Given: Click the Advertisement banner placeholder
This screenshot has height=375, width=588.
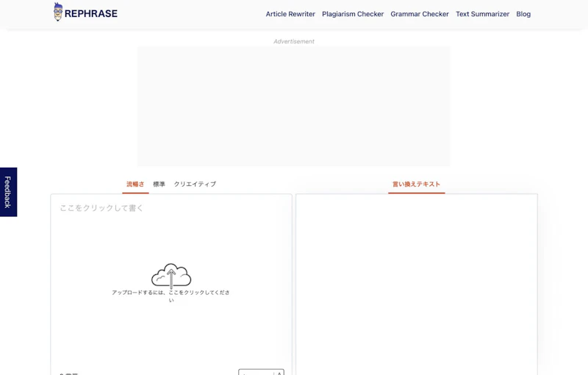Looking at the screenshot, I should tap(293, 106).
